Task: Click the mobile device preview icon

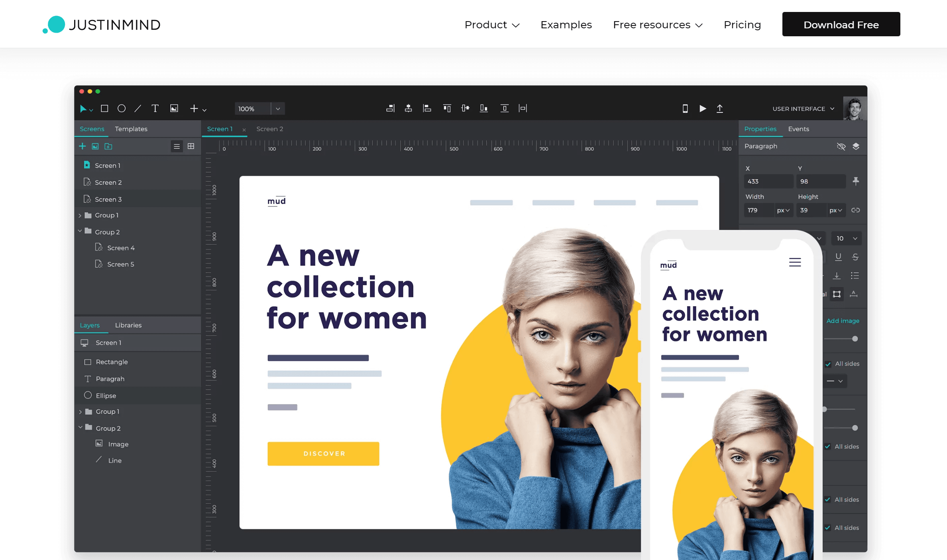Action: pos(685,108)
